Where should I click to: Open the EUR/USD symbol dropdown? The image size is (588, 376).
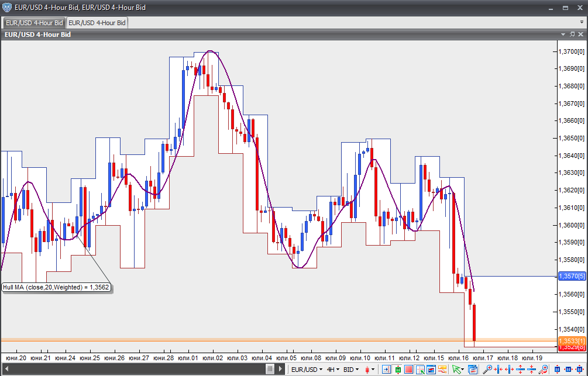307,370
